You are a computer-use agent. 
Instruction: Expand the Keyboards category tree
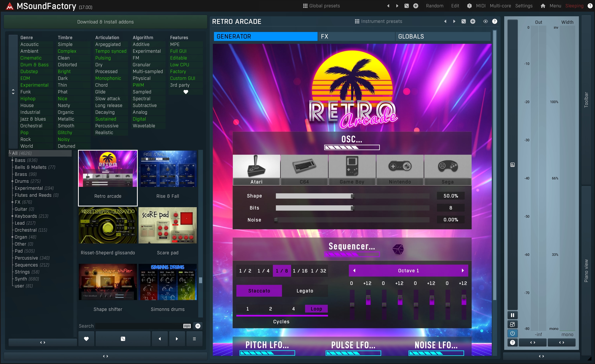(12, 216)
